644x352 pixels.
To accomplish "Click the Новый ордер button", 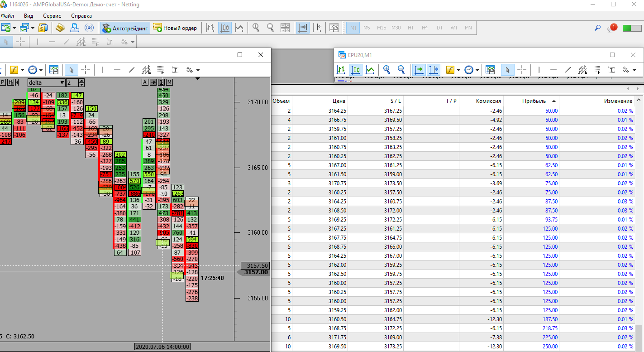I will point(175,28).
